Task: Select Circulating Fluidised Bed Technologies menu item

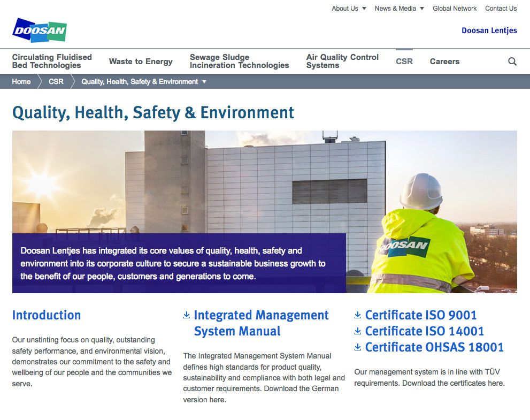Action: (52, 61)
